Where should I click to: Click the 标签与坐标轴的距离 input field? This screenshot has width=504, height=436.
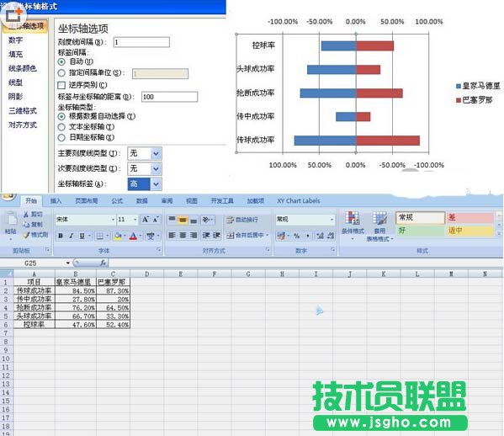169,97
